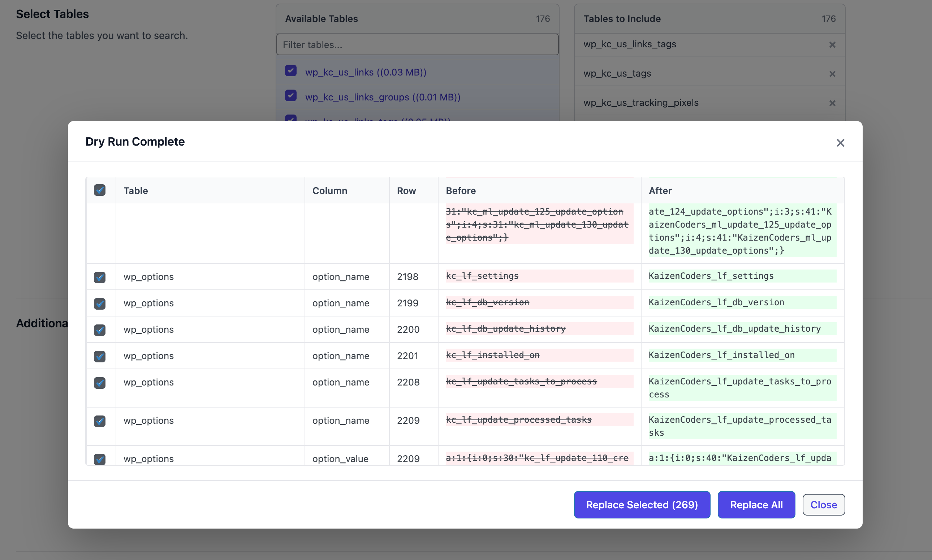932x560 pixels.
Task: Click the Select Tables section heading
Action: click(52, 14)
